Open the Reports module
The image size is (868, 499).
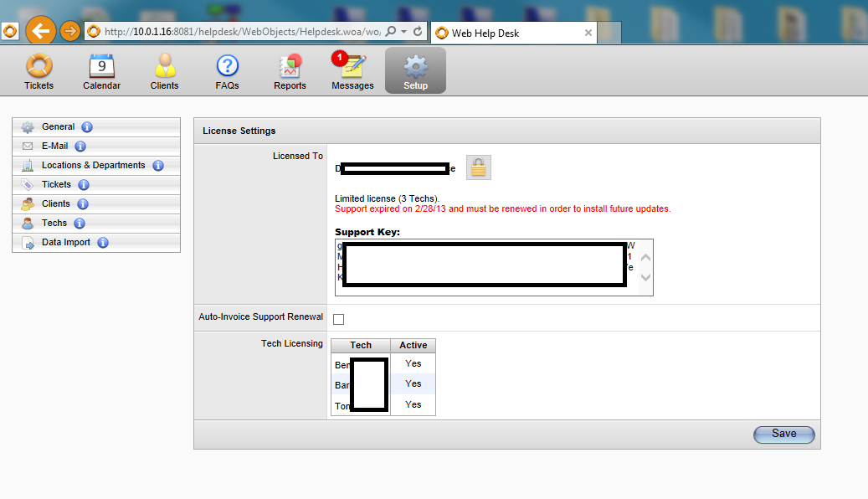point(290,72)
